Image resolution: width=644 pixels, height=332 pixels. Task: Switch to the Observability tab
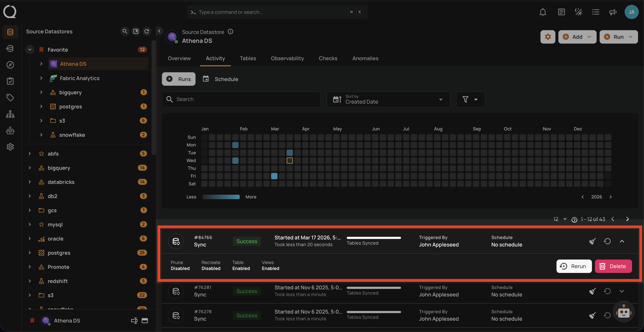[287, 58]
